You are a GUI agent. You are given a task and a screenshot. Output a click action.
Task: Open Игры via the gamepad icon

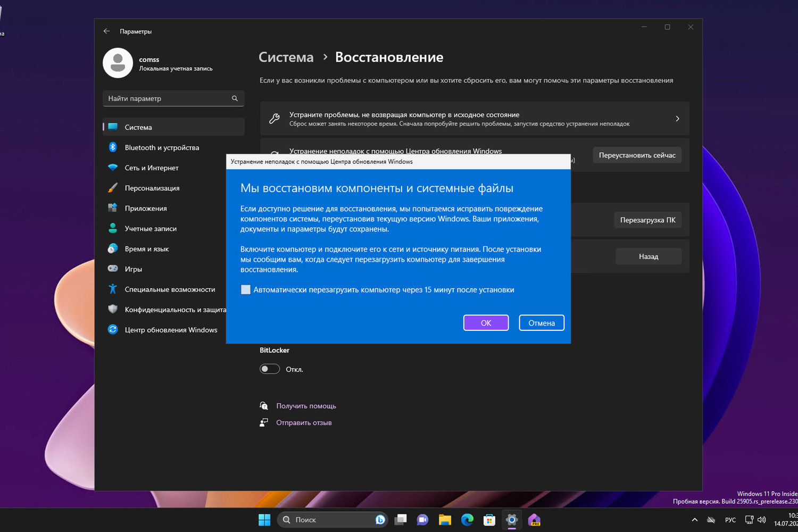(x=113, y=269)
